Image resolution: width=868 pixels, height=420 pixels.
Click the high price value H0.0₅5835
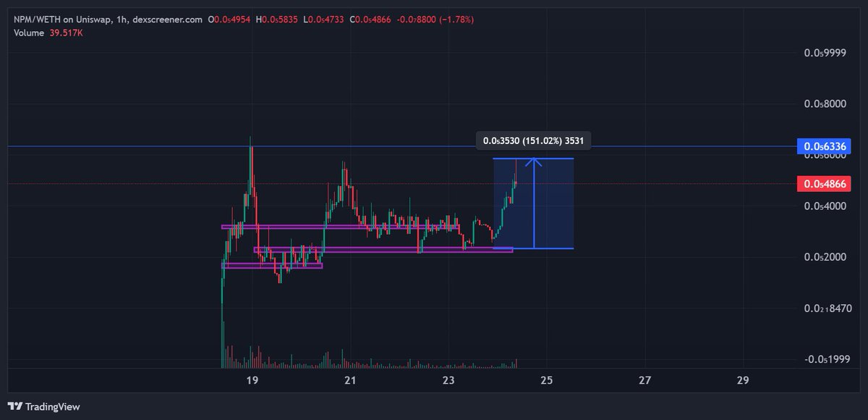click(x=277, y=20)
